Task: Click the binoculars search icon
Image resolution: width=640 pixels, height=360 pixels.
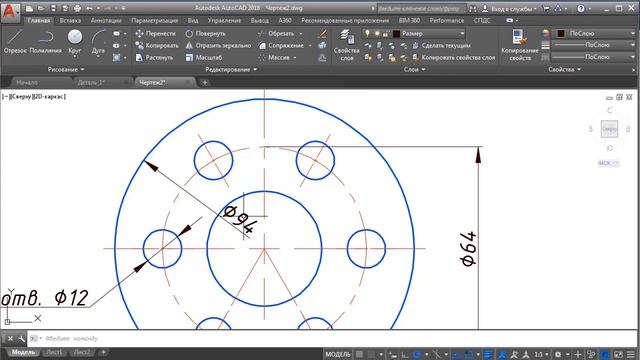Action: pyautogui.click(x=473, y=9)
